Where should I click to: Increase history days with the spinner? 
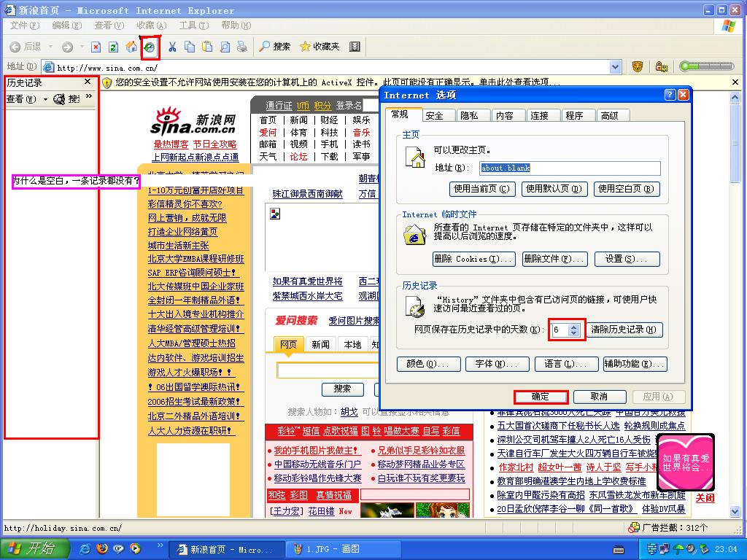click(574, 327)
